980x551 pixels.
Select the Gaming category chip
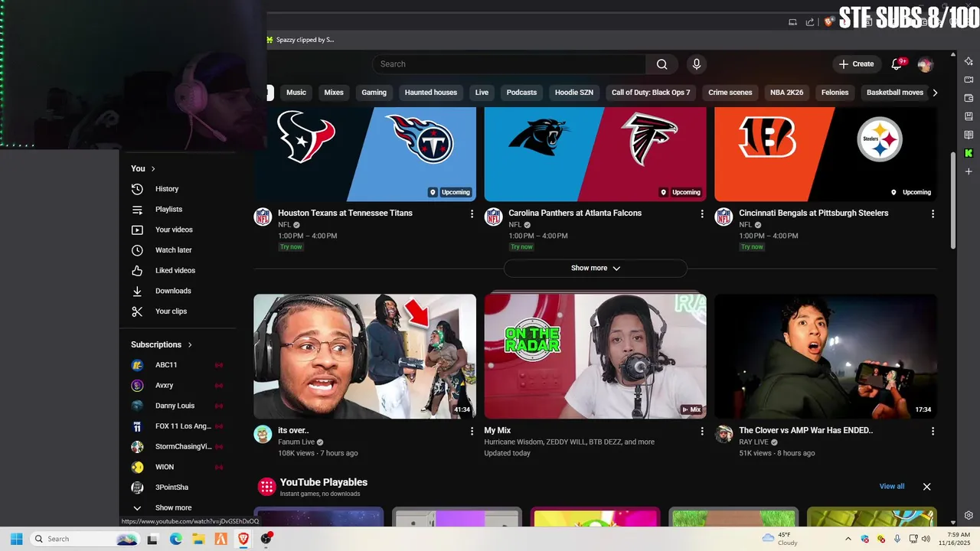374,93
